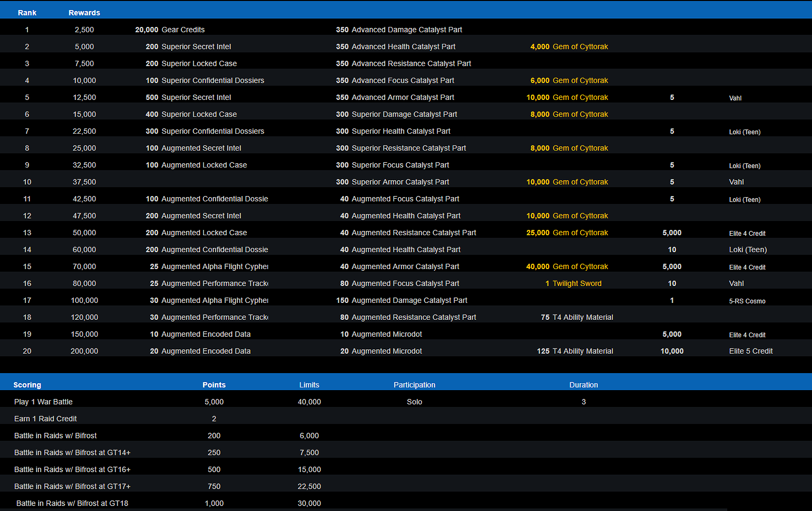This screenshot has height=511, width=812.
Task: Select 150 Augmented Damage Catalyst Part
Action: (401, 300)
